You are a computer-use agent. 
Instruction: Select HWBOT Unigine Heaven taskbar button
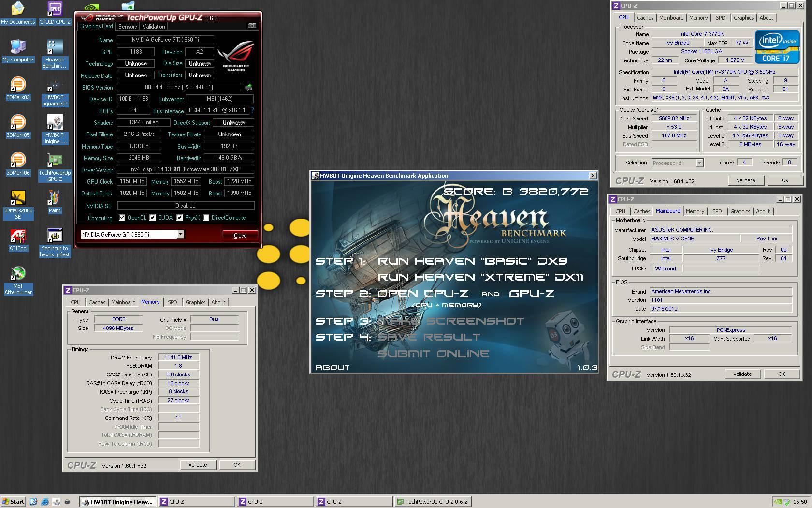[117, 502]
